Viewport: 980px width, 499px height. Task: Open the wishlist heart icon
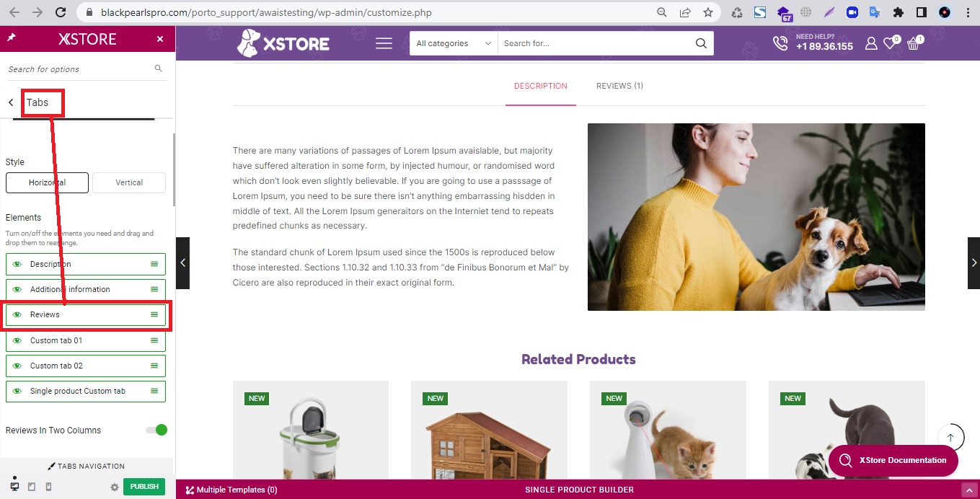point(891,43)
